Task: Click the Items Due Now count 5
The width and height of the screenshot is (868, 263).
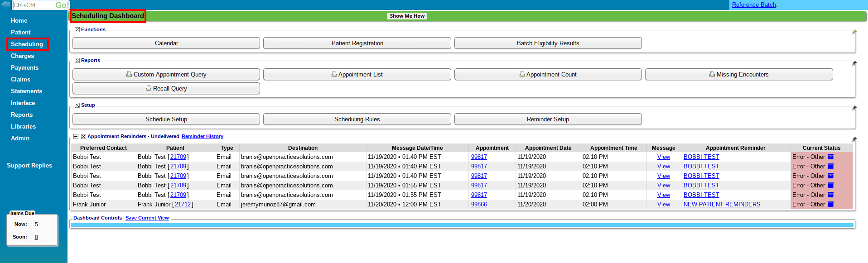Action: pos(36,225)
